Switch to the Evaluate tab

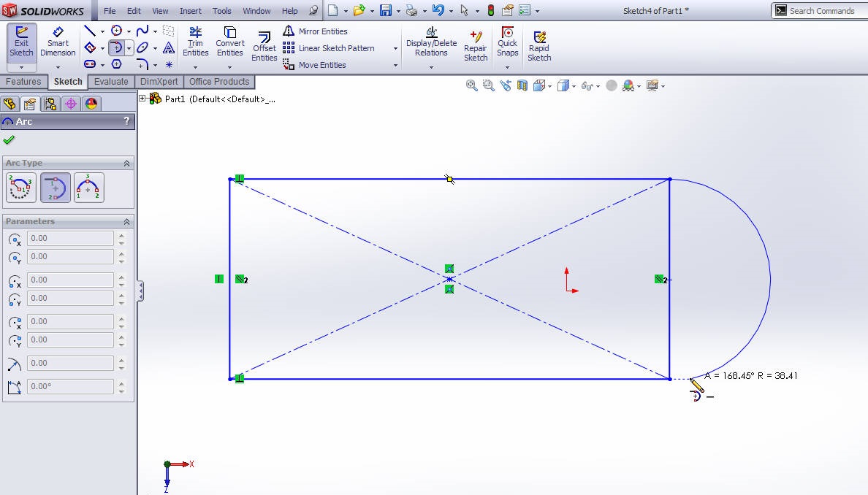(110, 82)
